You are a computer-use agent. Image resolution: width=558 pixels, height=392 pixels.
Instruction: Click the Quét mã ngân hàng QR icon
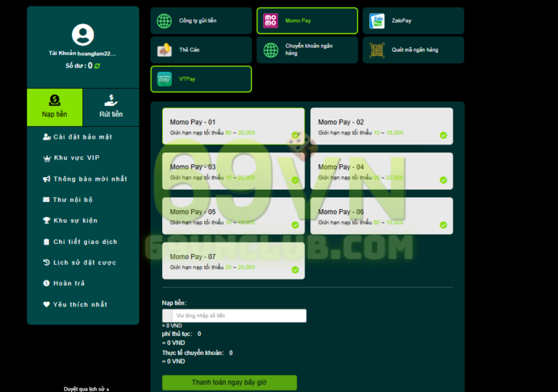tap(376, 50)
